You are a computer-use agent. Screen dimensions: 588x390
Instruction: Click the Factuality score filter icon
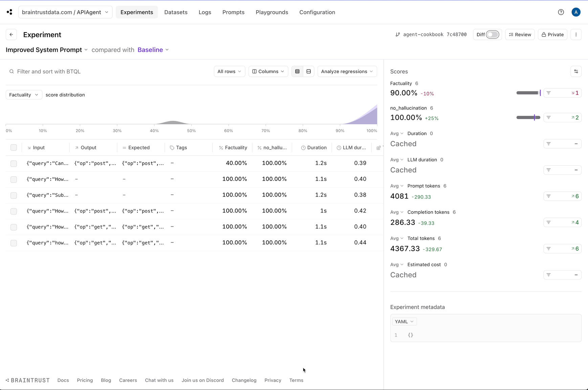tap(549, 93)
